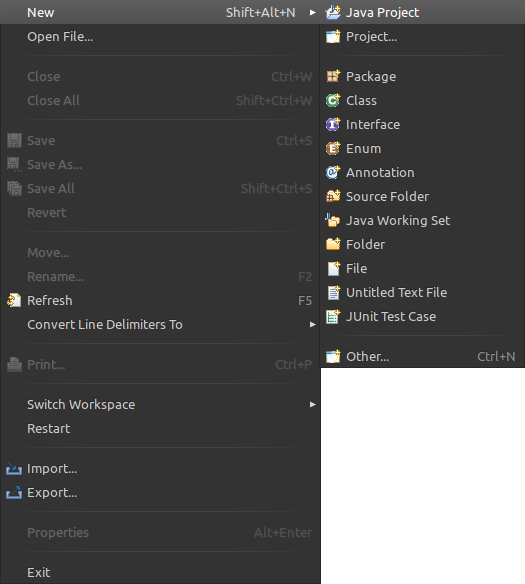The image size is (525, 584).
Task: Click the Java Project icon
Action: point(333,12)
